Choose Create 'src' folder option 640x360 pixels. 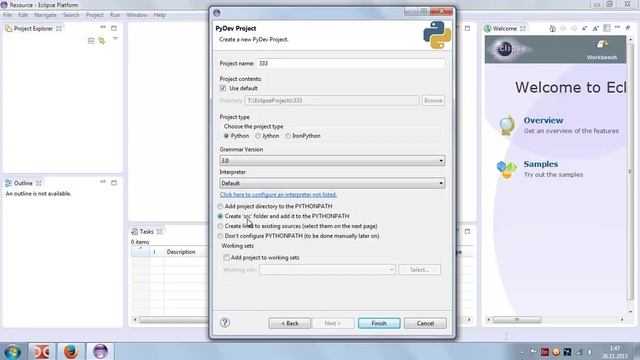(220, 216)
